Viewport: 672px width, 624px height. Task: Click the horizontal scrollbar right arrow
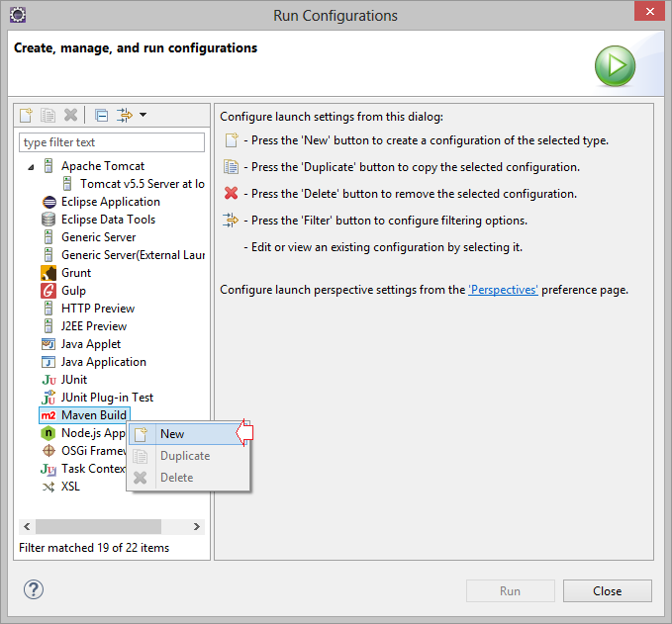tap(197, 526)
